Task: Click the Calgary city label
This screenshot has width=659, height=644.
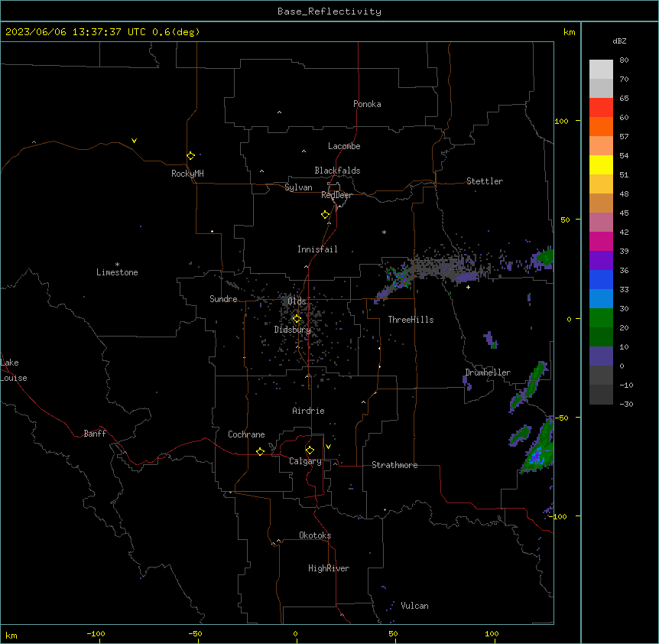Action: click(x=305, y=461)
